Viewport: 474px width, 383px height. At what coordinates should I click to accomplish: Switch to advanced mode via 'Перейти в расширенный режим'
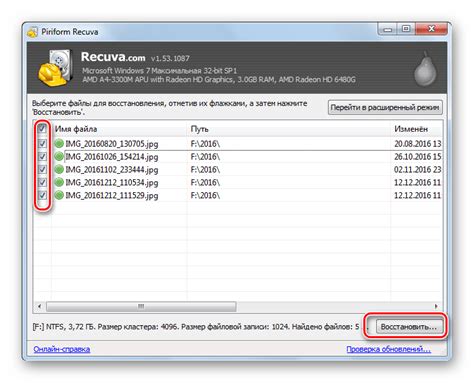click(x=385, y=107)
